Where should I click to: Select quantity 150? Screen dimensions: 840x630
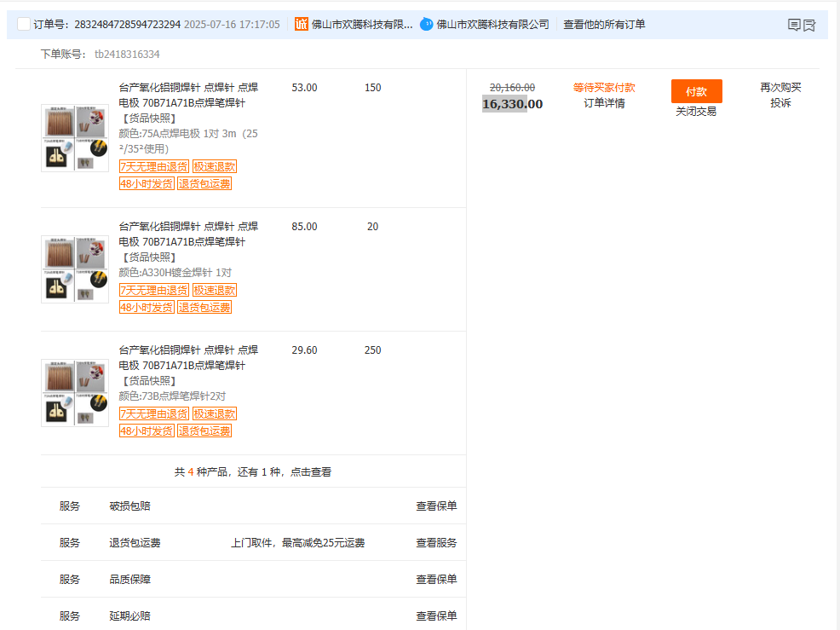point(373,88)
